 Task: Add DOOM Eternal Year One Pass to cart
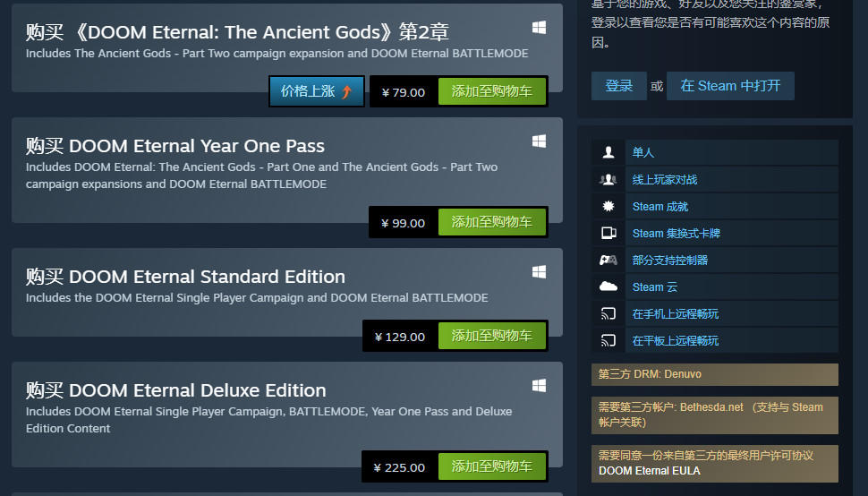click(x=491, y=222)
